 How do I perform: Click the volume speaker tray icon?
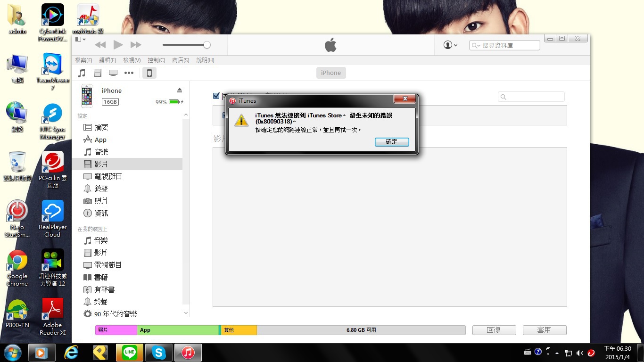click(580, 353)
